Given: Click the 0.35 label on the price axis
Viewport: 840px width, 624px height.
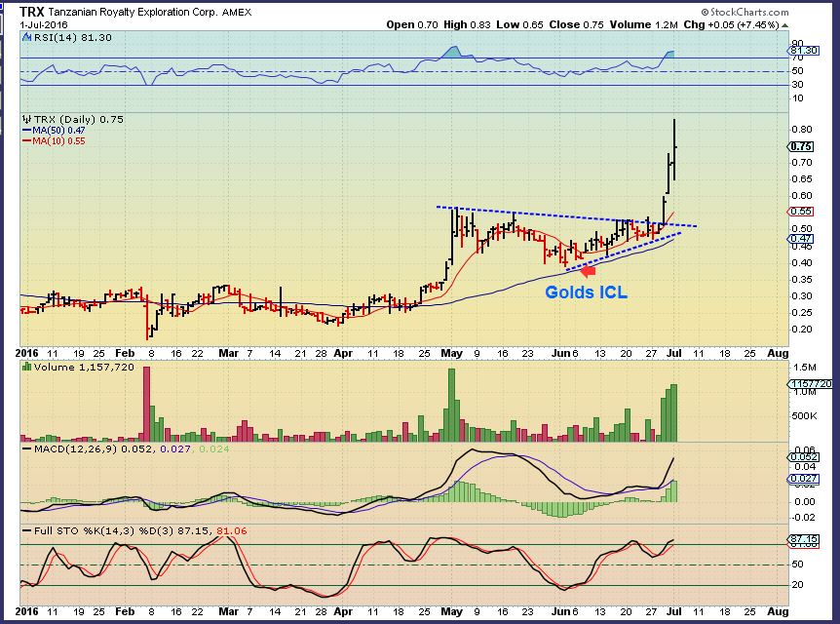Looking at the screenshot, I should [801, 279].
